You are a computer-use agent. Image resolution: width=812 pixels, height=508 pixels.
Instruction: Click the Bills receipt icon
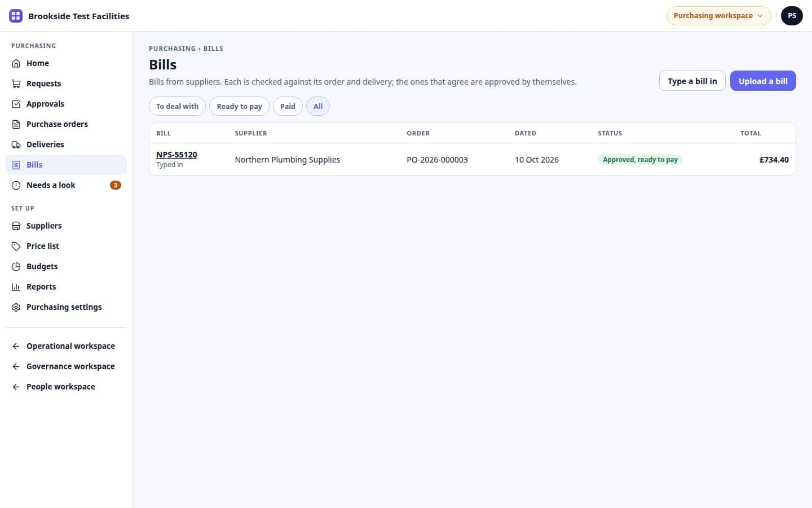tap(16, 165)
